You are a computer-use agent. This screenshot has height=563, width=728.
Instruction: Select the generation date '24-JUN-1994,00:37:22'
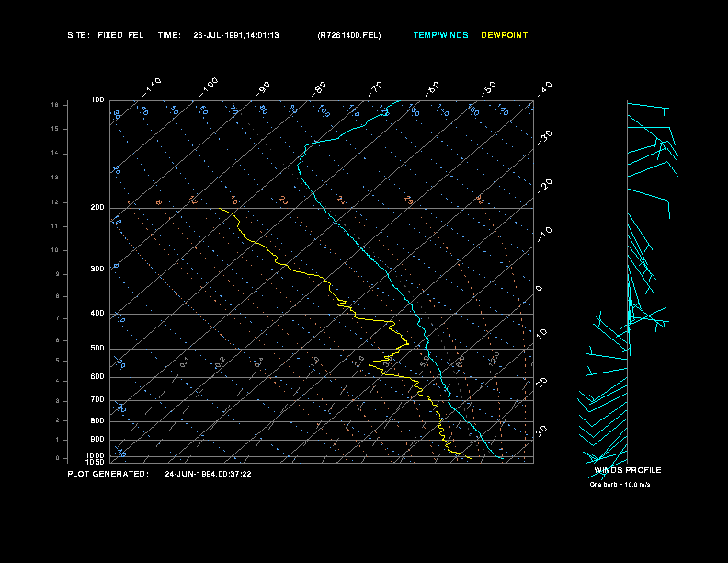point(208,474)
